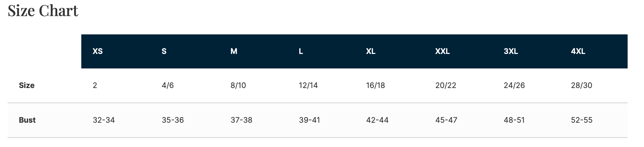Viewport: 644px width, 147px height.
Task: Select bust measurement 52-55
Action: (x=582, y=120)
